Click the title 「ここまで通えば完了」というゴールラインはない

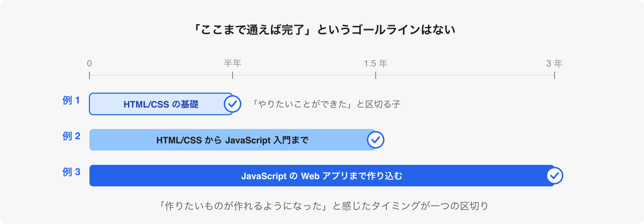(322, 30)
